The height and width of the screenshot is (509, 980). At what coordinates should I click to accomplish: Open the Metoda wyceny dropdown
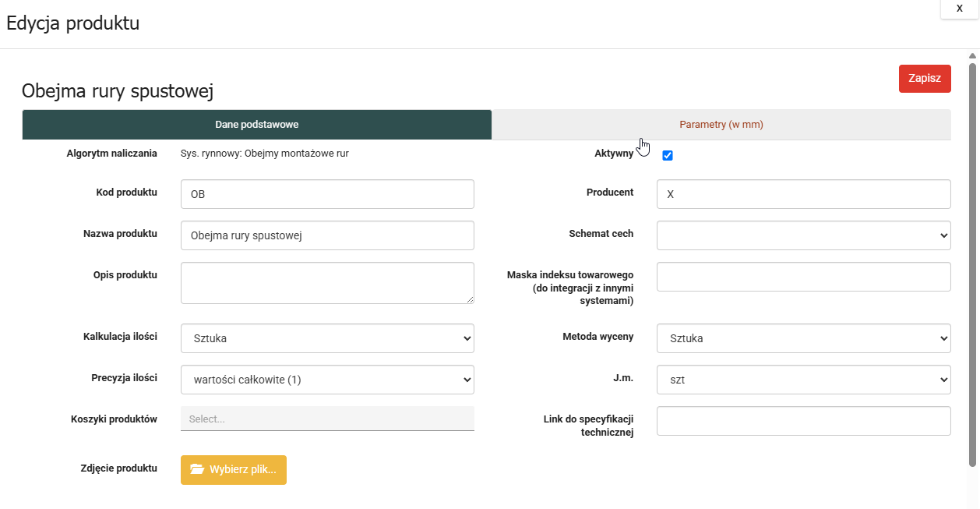pyautogui.click(x=803, y=338)
